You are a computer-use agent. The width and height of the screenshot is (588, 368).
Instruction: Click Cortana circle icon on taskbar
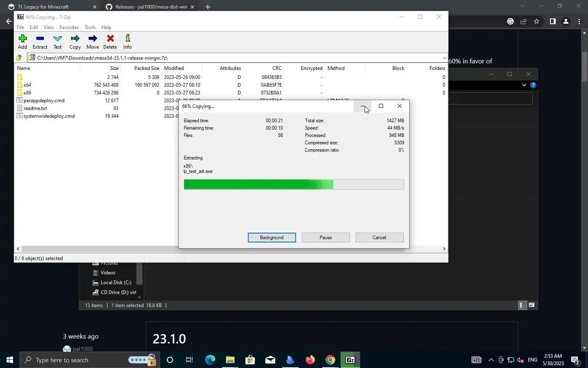point(170,360)
